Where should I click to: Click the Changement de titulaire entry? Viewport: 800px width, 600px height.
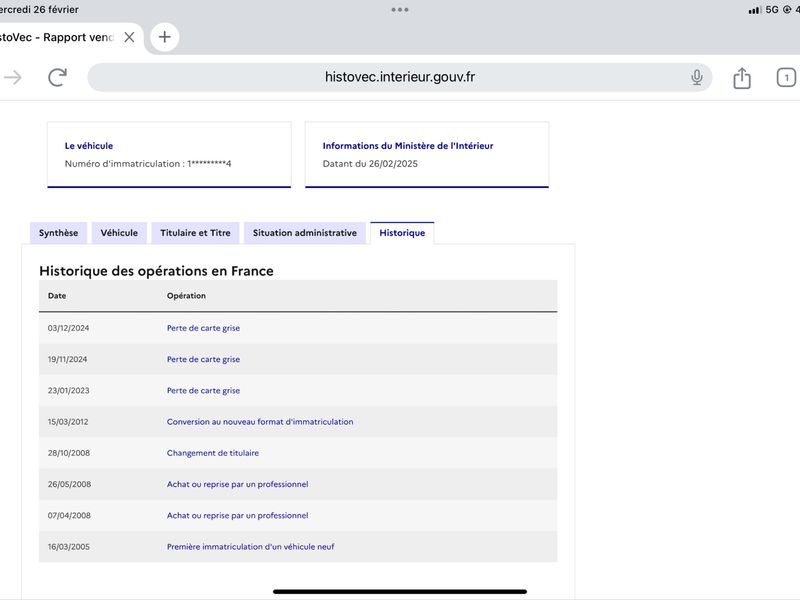coord(213,453)
